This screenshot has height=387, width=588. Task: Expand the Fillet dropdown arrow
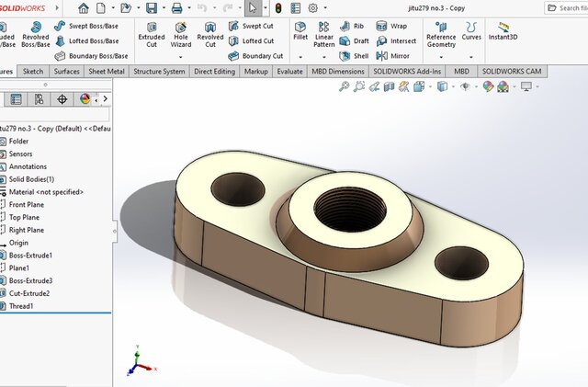(300, 57)
